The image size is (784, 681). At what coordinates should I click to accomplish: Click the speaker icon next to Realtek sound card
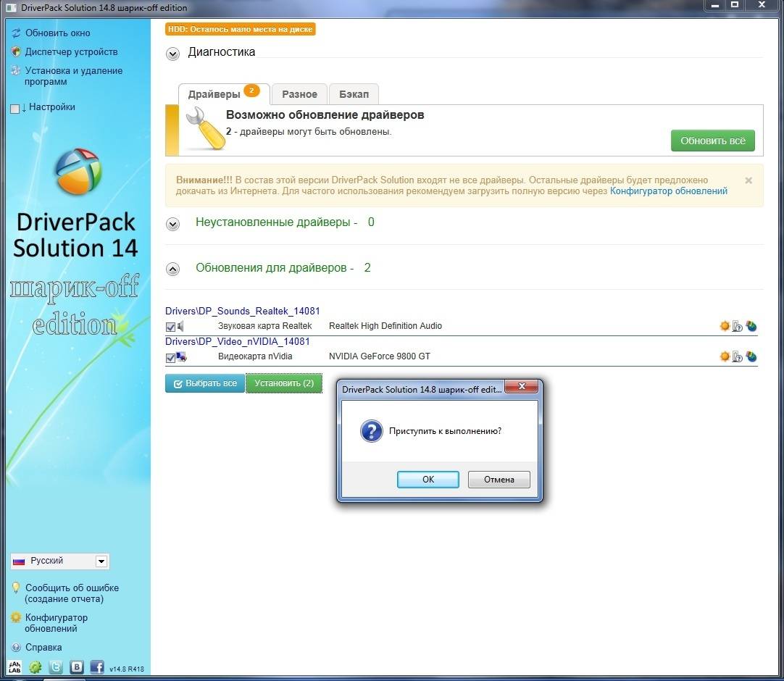pos(180,327)
